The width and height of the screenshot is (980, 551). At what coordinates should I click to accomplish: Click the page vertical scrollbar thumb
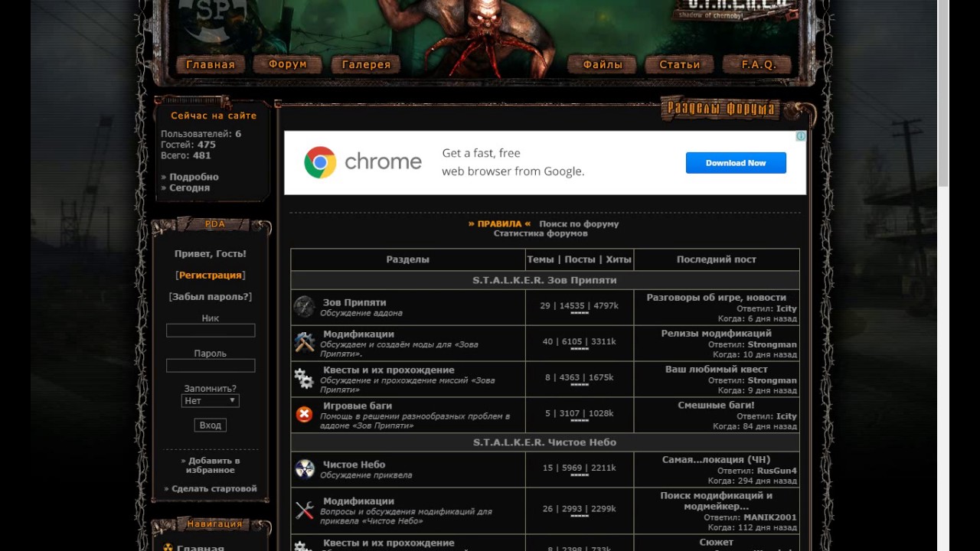[943, 92]
